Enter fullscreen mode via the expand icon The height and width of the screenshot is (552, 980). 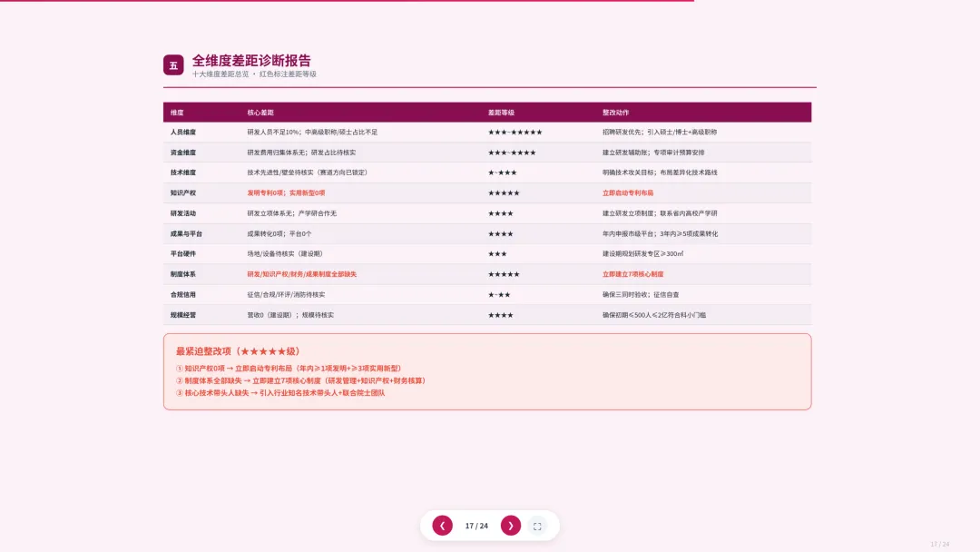point(537,527)
